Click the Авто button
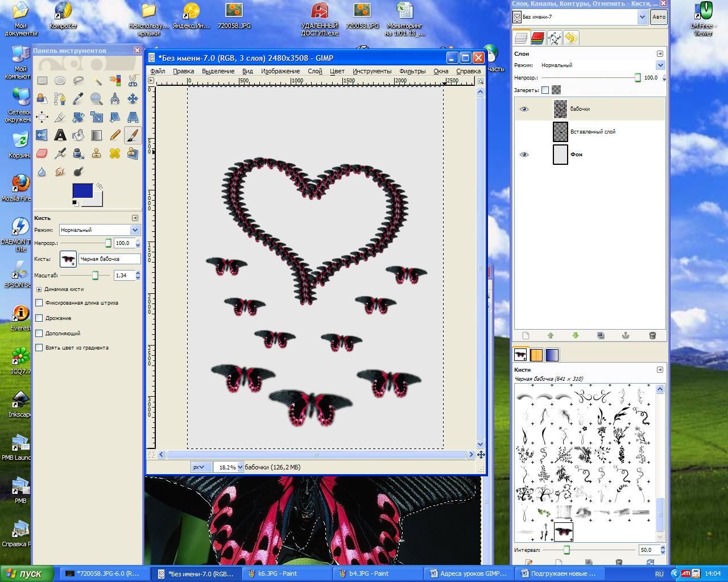Screen dimensions: 728x582 pos(659,17)
